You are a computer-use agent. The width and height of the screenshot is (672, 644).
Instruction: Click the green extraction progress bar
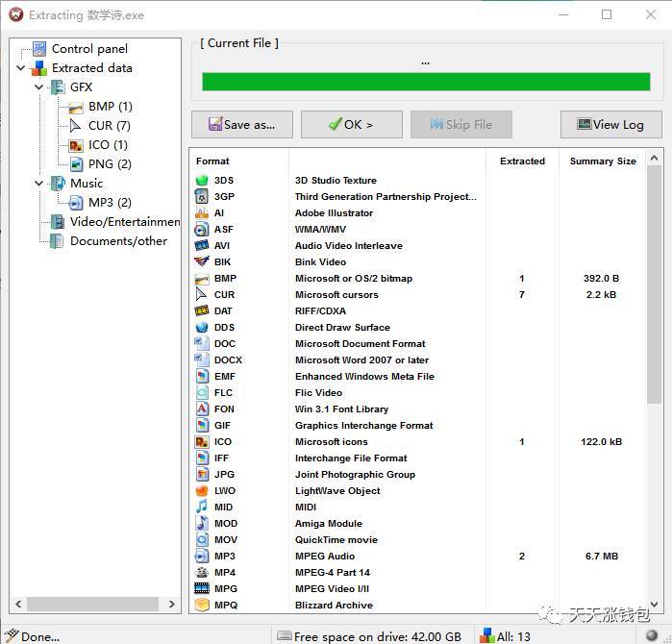pyautogui.click(x=426, y=82)
